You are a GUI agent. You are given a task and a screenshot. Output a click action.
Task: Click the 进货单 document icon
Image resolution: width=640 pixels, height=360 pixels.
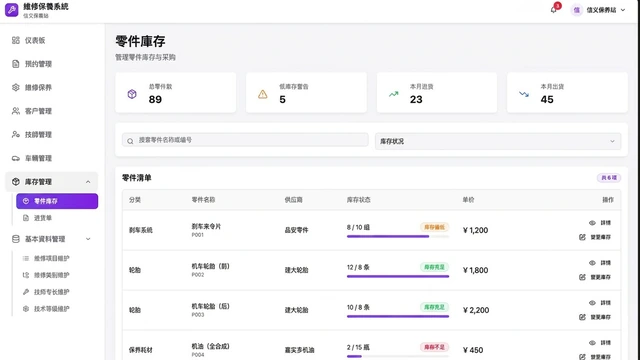26,218
